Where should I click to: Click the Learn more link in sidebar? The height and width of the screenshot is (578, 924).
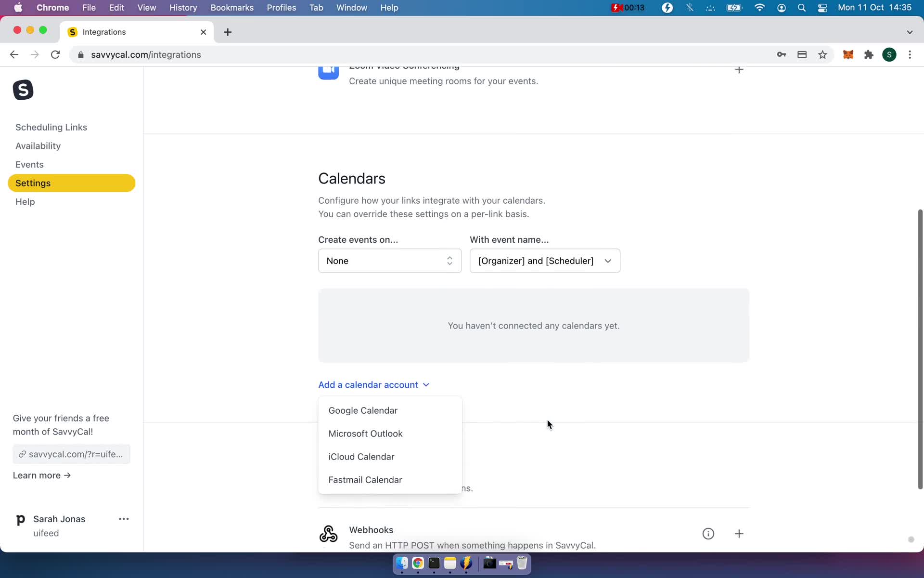coord(41,475)
